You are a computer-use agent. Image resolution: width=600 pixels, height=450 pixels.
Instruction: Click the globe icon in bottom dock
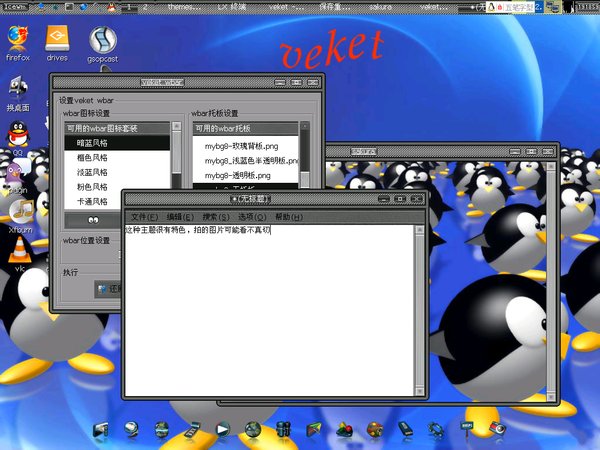pos(252,429)
